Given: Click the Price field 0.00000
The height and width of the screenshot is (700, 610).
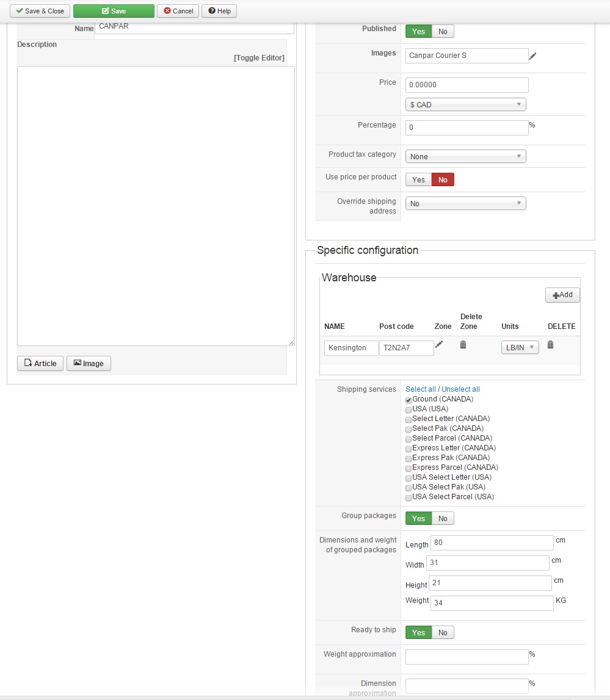Looking at the screenshot, I should [467, 85].
